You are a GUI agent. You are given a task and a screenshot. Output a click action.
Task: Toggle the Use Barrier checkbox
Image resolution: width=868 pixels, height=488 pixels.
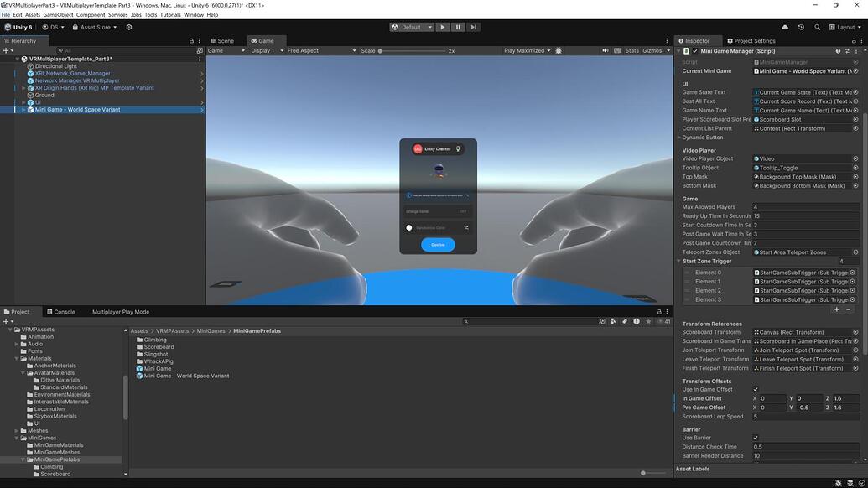click(757, 437)
